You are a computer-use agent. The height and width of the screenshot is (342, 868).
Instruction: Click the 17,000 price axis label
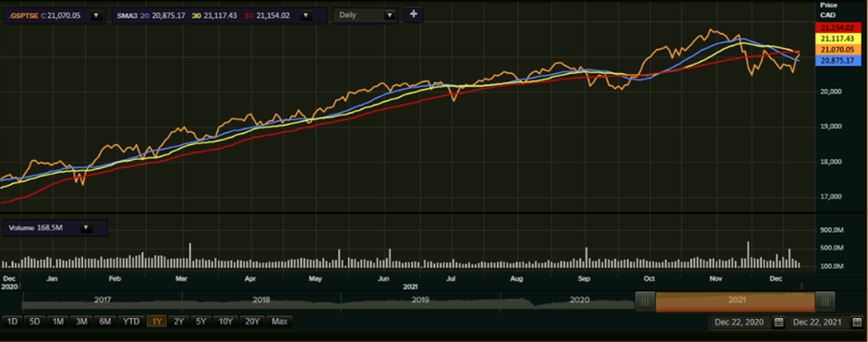pos(831,197)
